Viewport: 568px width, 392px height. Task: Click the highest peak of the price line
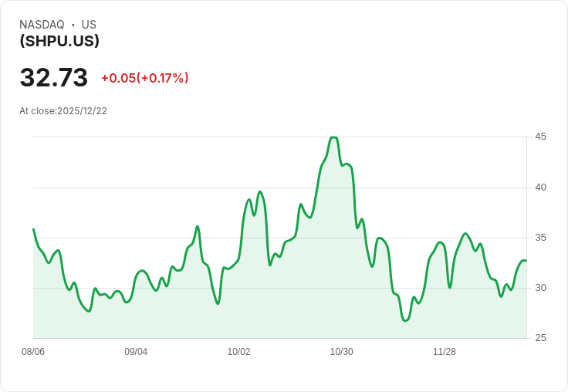tap(333, 137)
